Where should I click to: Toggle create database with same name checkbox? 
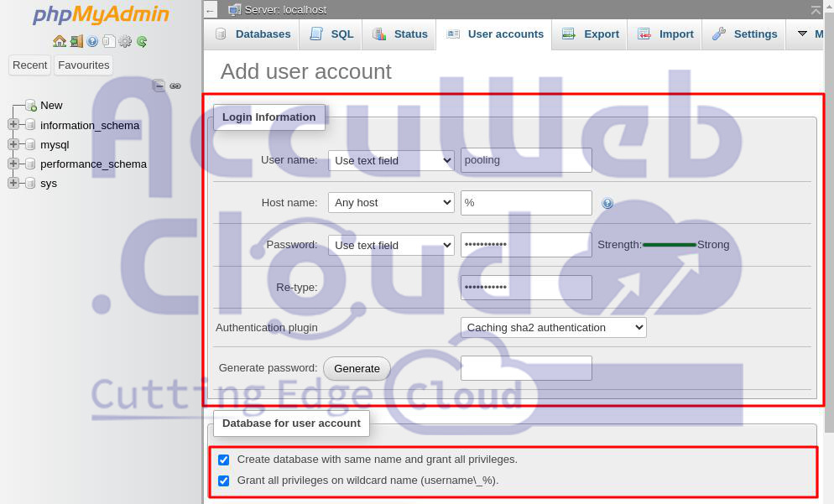(224, 460)
